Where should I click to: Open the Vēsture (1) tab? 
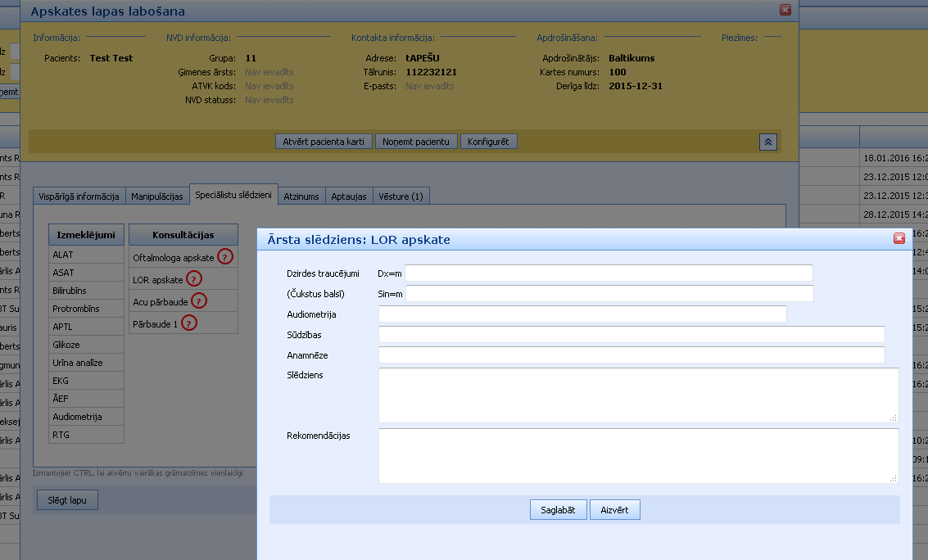click(401, 196)
